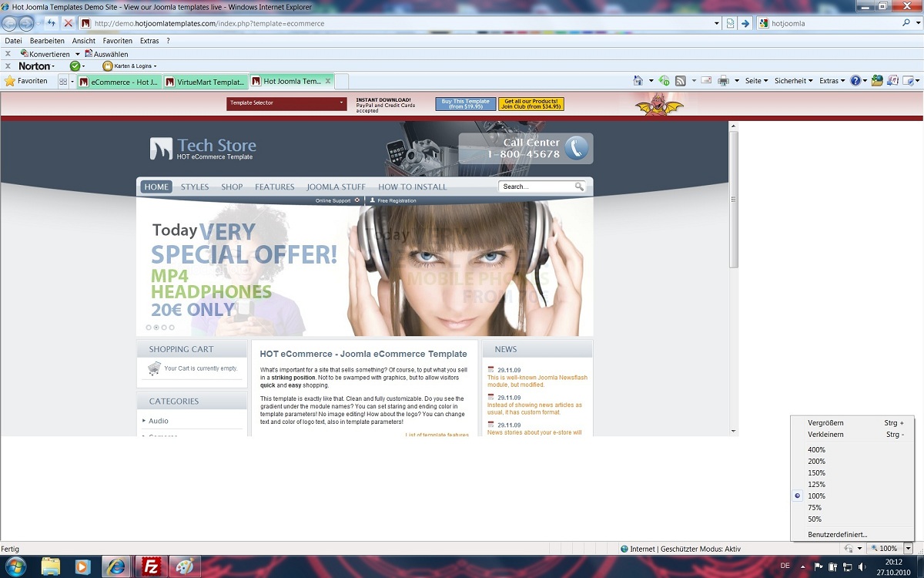Open address bar history dropdown arrow
This screenshot has height=578, width=924.
pos(717,23)
